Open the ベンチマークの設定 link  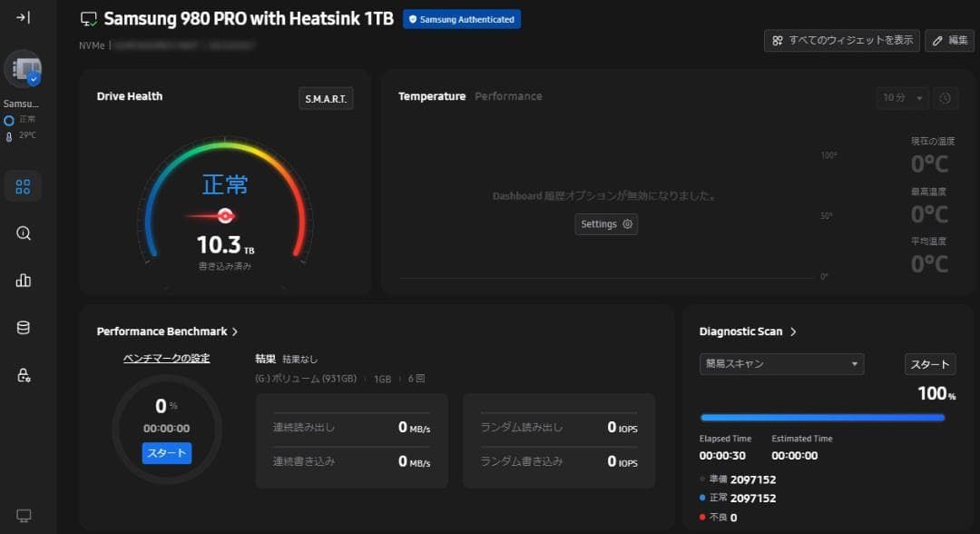[166, 359]
